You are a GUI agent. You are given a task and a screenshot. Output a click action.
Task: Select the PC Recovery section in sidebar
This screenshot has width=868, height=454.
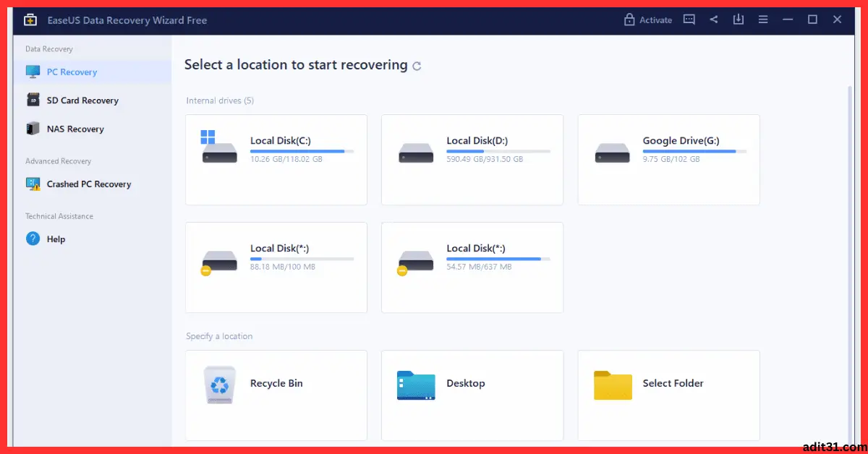click(69, 72)
